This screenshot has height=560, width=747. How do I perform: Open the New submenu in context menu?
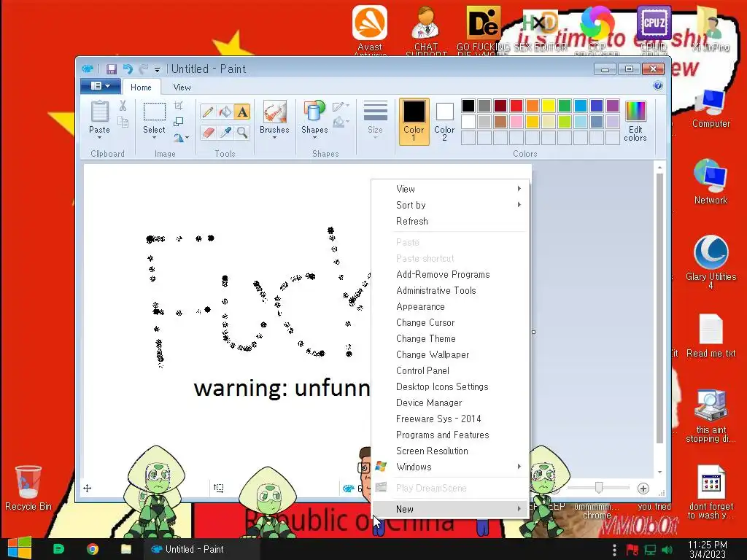coord(450,509)
